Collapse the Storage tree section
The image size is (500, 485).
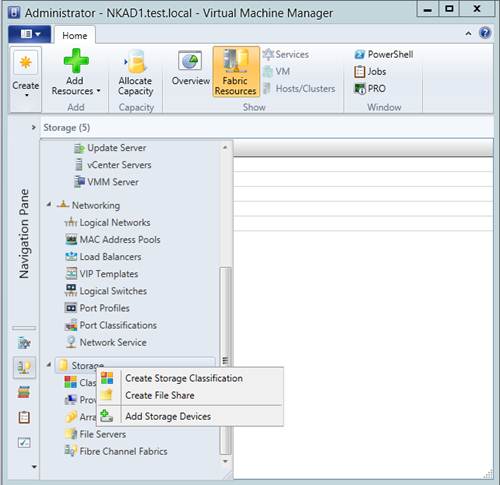pos(49,365)
